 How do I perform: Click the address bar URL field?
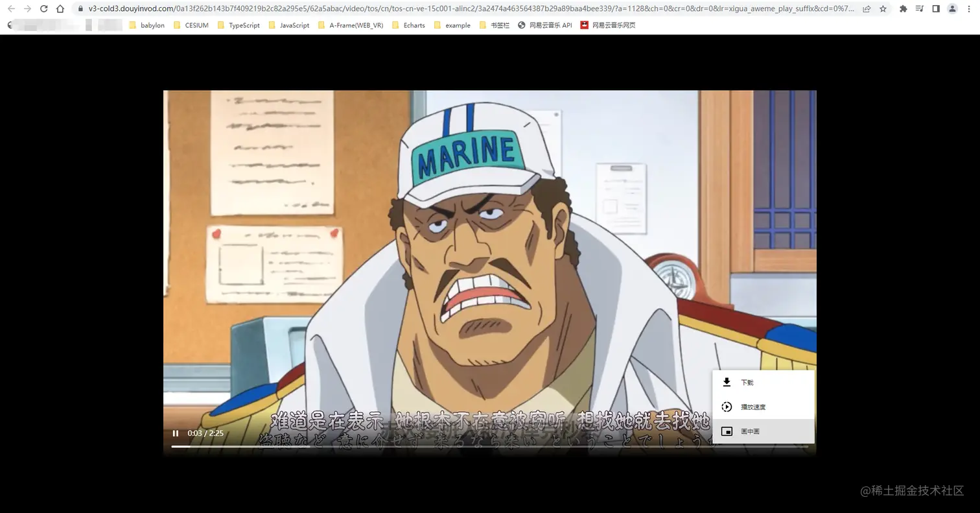389,10
